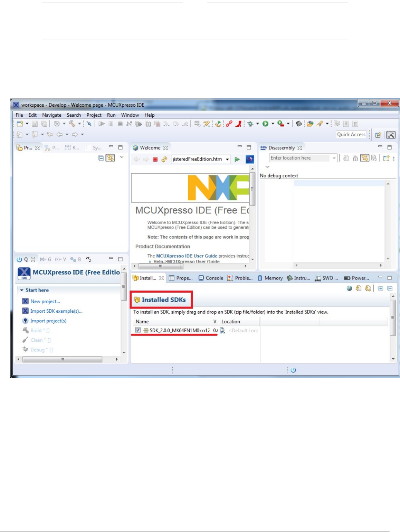Open External Tools dropdown arrow

point(288,124)
